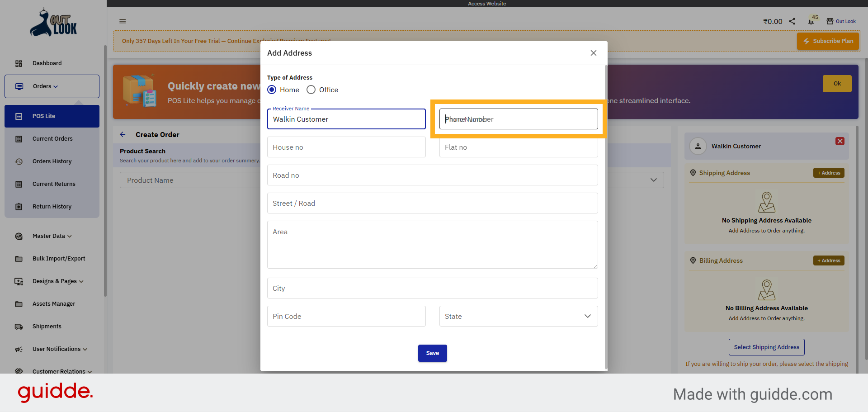This screenshot has width=868, height=412.
Task: Remove Walkin Customer using the red X toggle
Action: 840,141
